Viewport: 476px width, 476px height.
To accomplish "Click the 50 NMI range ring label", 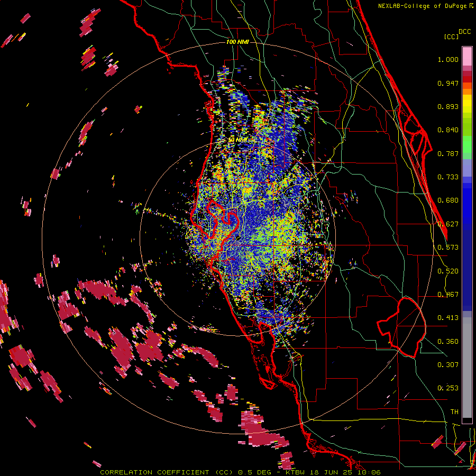I will point(237,140).
